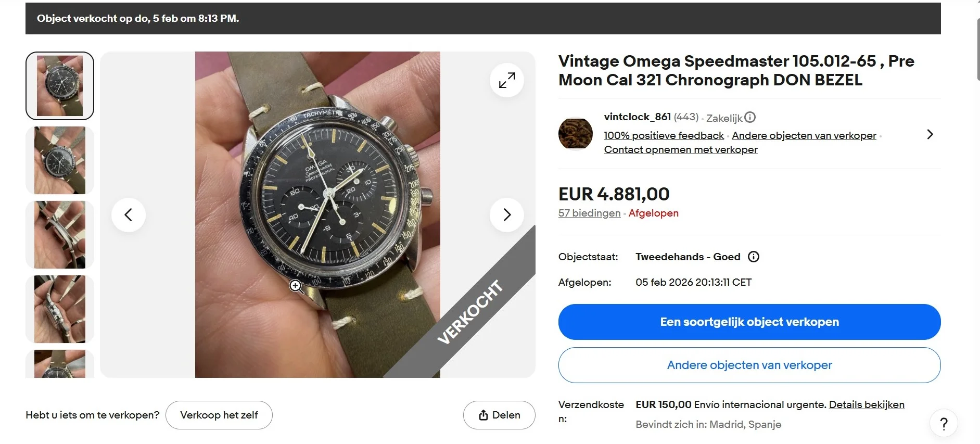Image resolution: width=980 pixels, height=444 pixels.
Task: Click the 'Andere objecten van verkoper' outlined button
Action: coord(749,365)
